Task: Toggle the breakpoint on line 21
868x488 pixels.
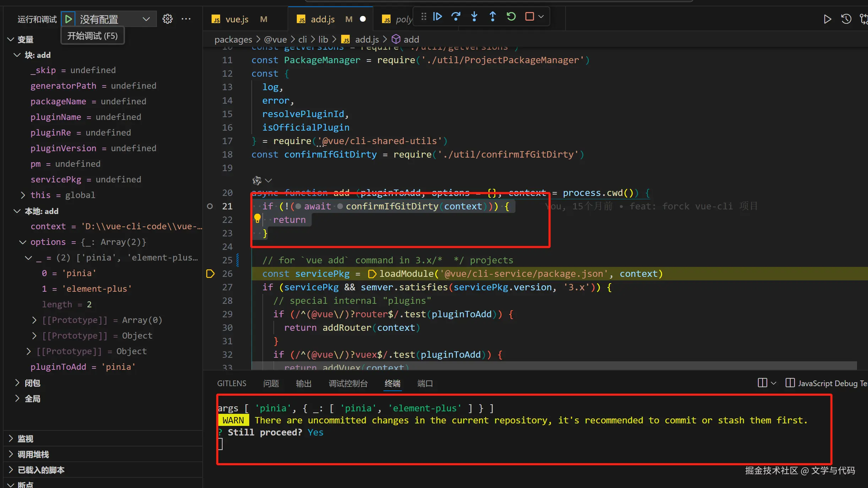Action: [210, 206]
